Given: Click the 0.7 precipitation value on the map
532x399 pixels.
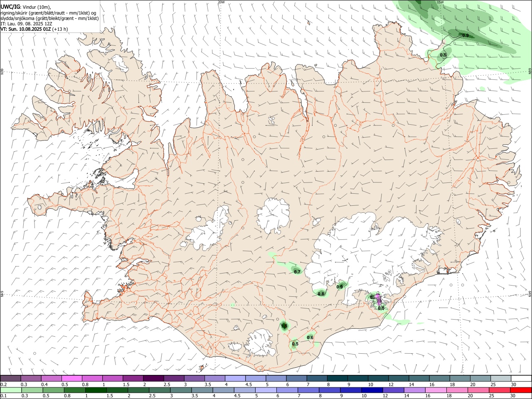Looking at the screenshot, I should (x=297, y=272).
